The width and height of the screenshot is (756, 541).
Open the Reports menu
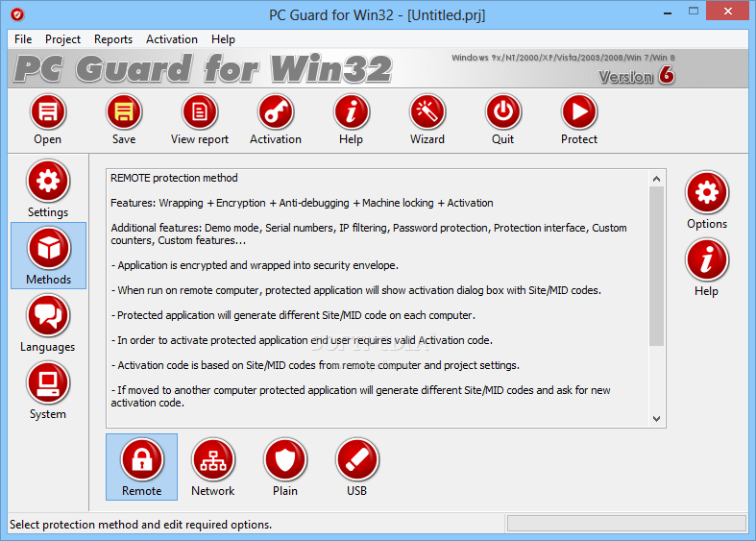(113, 39)
